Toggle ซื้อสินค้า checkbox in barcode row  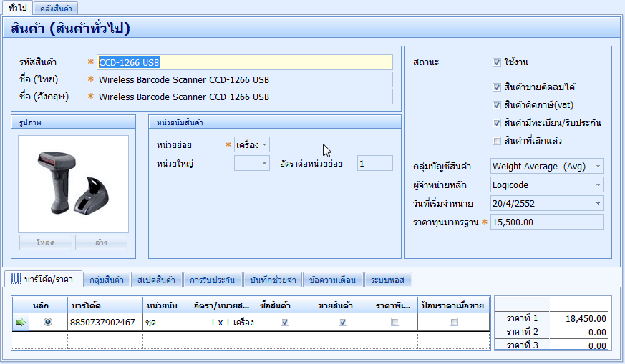285,323
